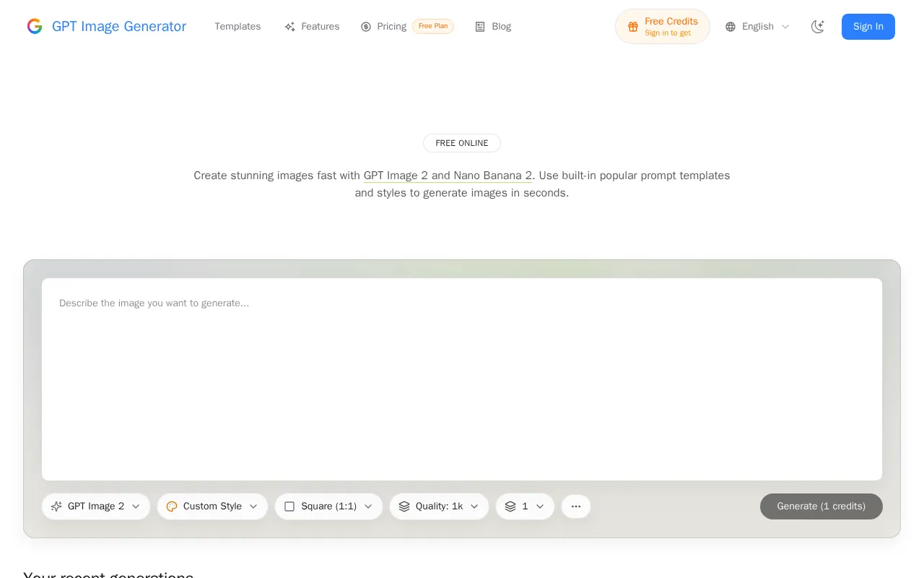
Task: Click the Features sparkle icon
Action: 289,27
